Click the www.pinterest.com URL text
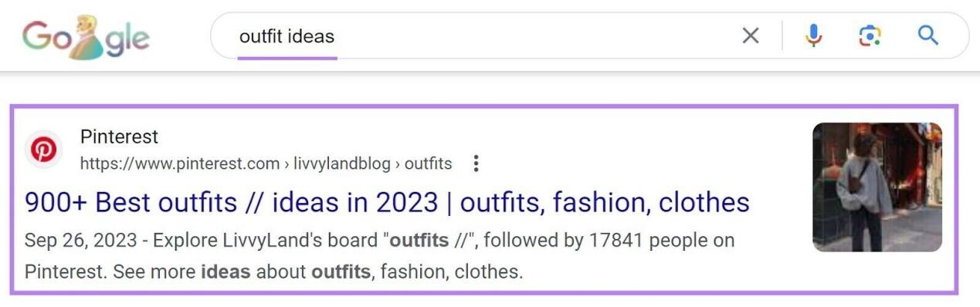The height and width of the screenshot is (307, 980). pos(180,164)
